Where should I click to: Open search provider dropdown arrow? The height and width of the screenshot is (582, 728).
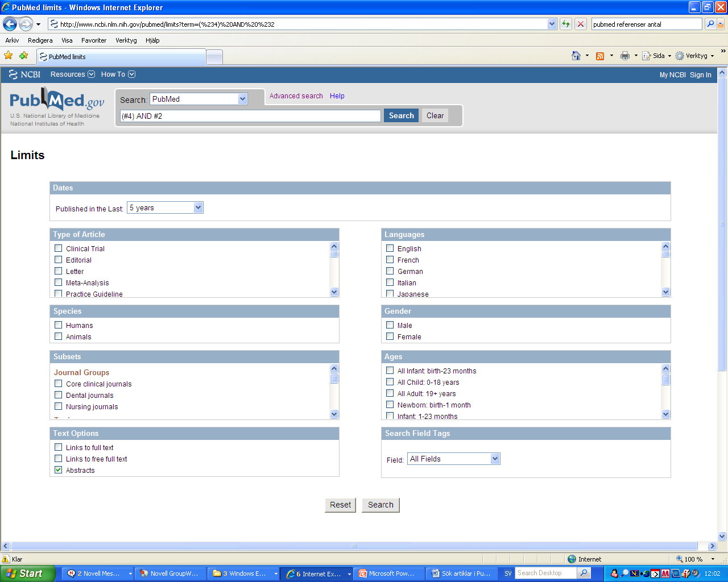pyautogui.click(x=721, y=24)
